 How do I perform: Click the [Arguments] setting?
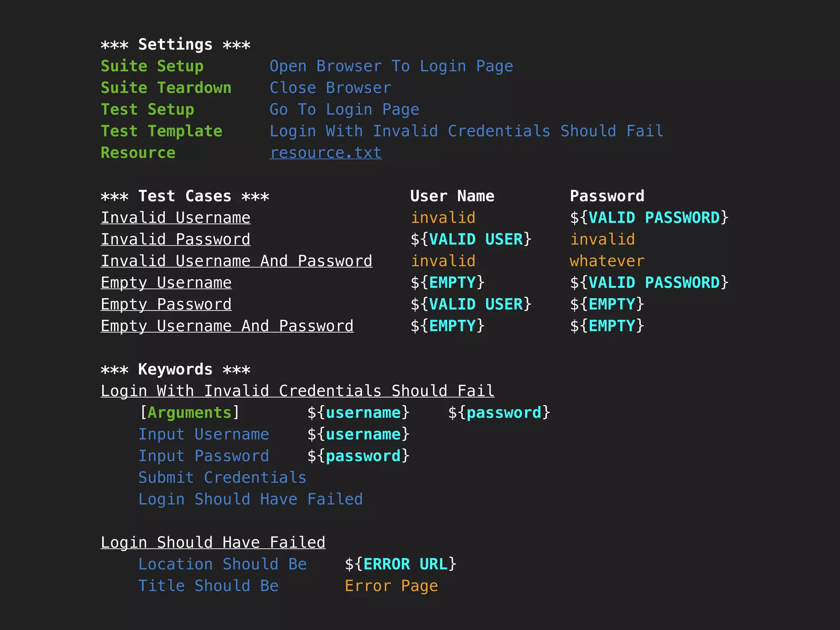tap(189, 413)
